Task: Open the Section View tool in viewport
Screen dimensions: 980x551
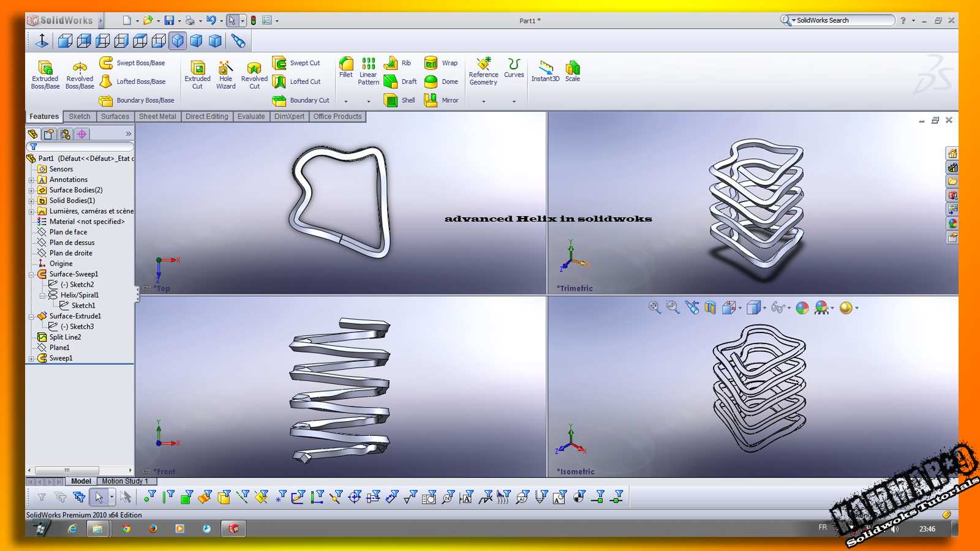Action: click(x=710, y=307)
